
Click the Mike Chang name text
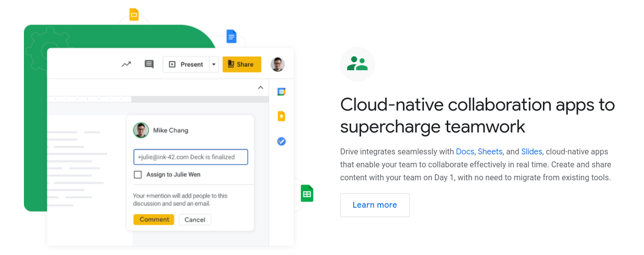[x=171, y=130]
